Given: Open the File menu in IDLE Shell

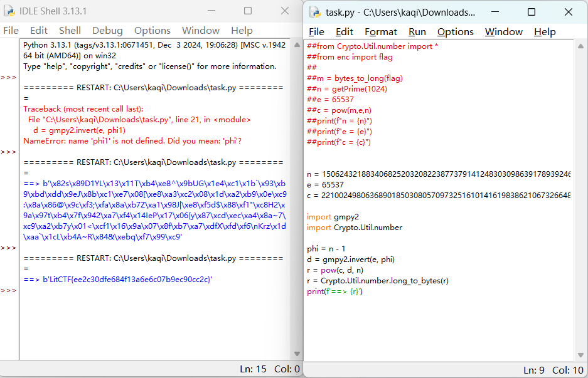Looking at the screenshot, I should (11, 30).
